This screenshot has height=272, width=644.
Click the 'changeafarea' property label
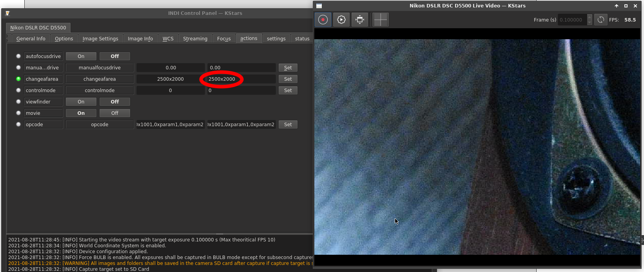pos(44,79)
